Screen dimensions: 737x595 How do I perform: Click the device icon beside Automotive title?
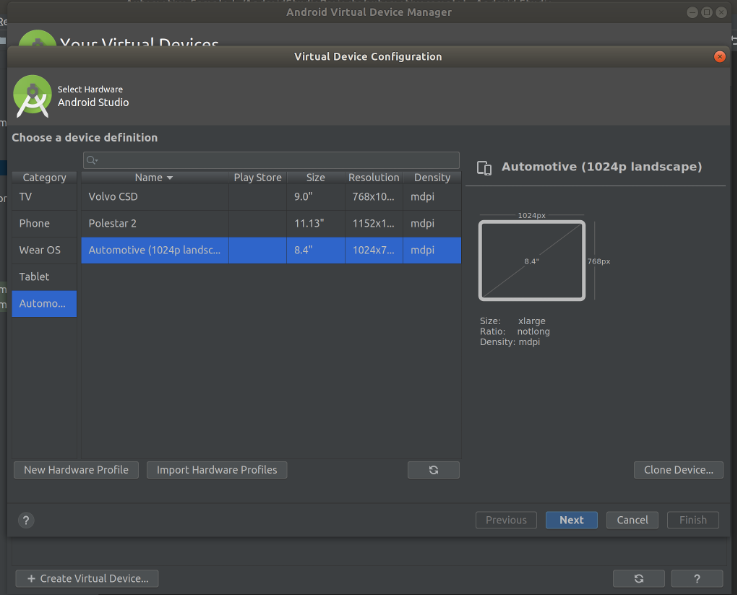(x=484, y=168)
